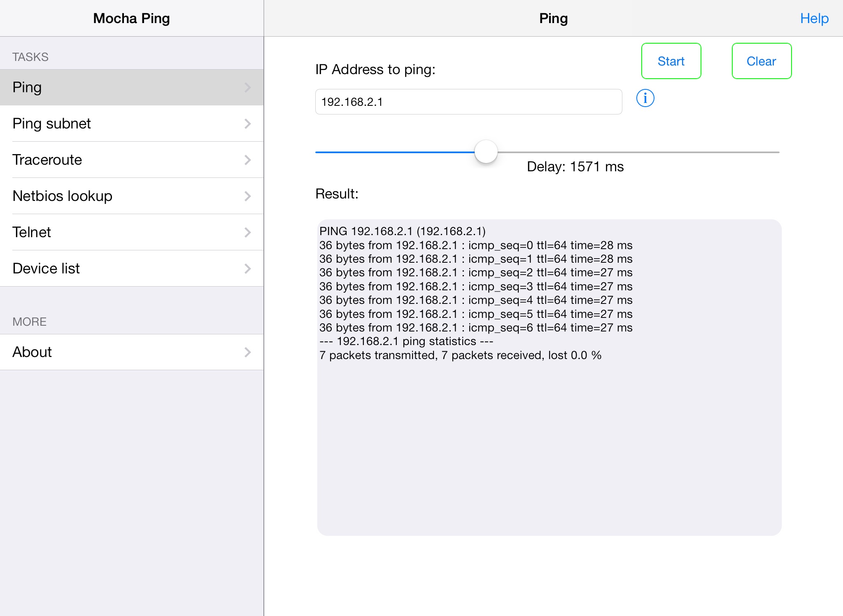The height and width of the screenshot is (616, 843).
Task: Click the icmp_seq=5 result line
Action: [476, 314]
